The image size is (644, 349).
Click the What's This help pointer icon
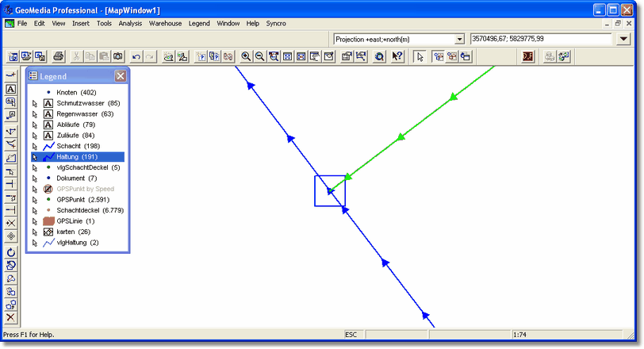(397, 56)
